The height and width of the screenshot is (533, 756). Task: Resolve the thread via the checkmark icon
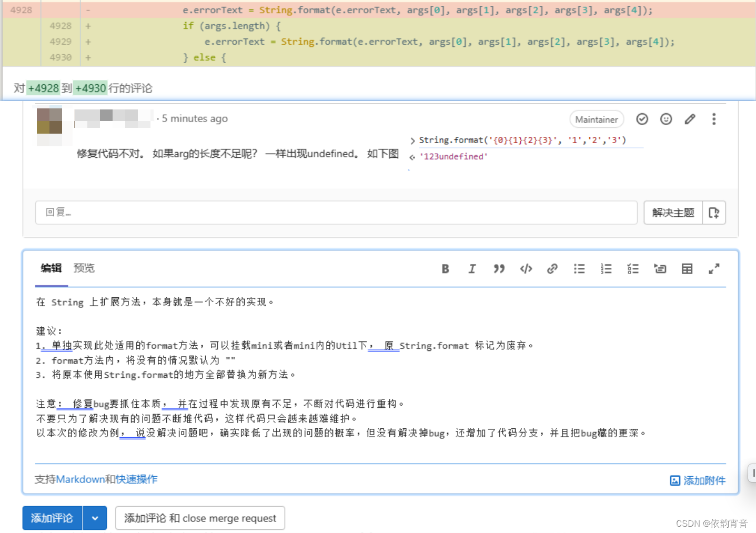pos(642,119)
